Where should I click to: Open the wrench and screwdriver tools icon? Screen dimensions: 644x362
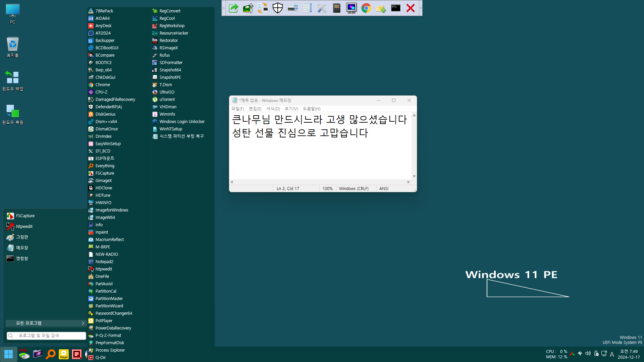pyautogui.click(x=322, y=8)
